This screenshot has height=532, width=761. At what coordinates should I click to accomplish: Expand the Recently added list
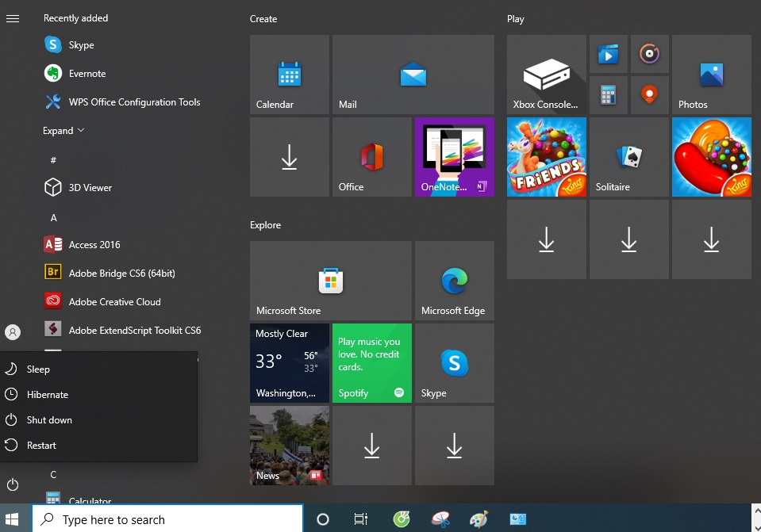[63, 131]
